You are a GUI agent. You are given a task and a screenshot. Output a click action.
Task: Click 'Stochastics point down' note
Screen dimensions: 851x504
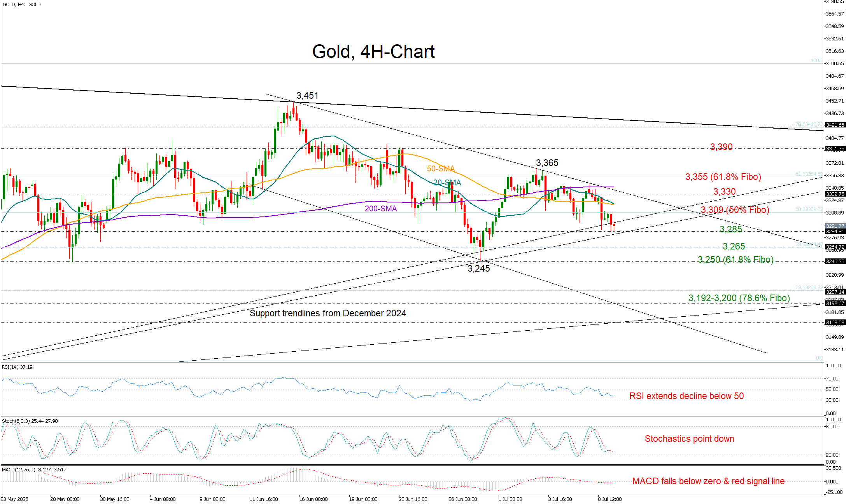pos(689,439)
